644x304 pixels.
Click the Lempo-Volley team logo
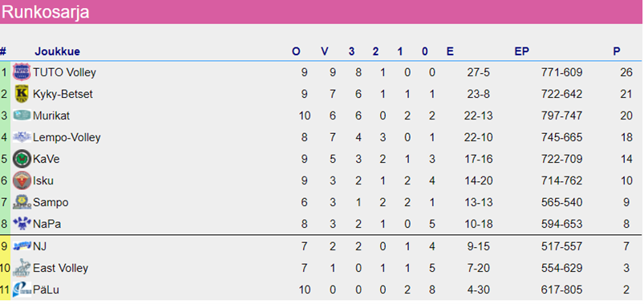22,137
